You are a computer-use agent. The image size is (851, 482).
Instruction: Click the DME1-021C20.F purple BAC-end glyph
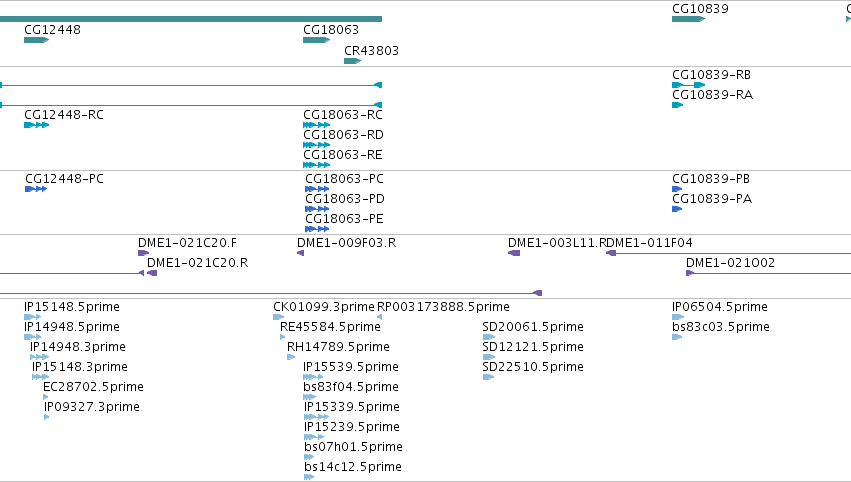pyautogui.click(x=143, y=253)
